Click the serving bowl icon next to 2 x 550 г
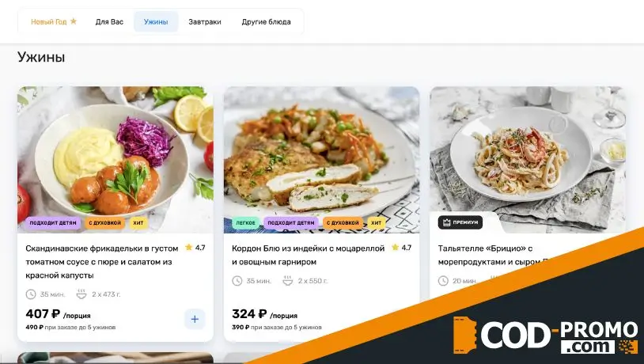This screenshot has height=364, width=644. 287,281
